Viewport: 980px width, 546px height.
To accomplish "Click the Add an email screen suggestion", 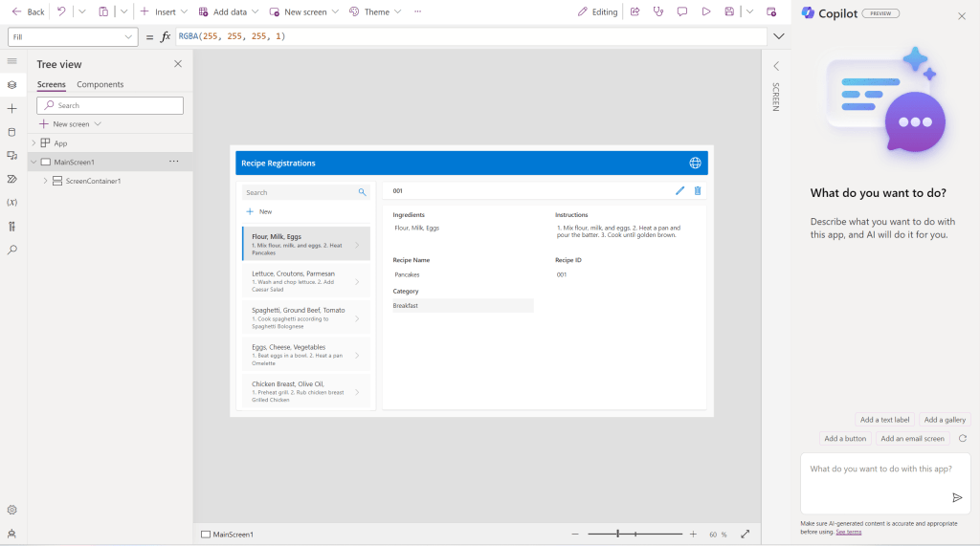I will pyautogui.click(x=912, y=439).
